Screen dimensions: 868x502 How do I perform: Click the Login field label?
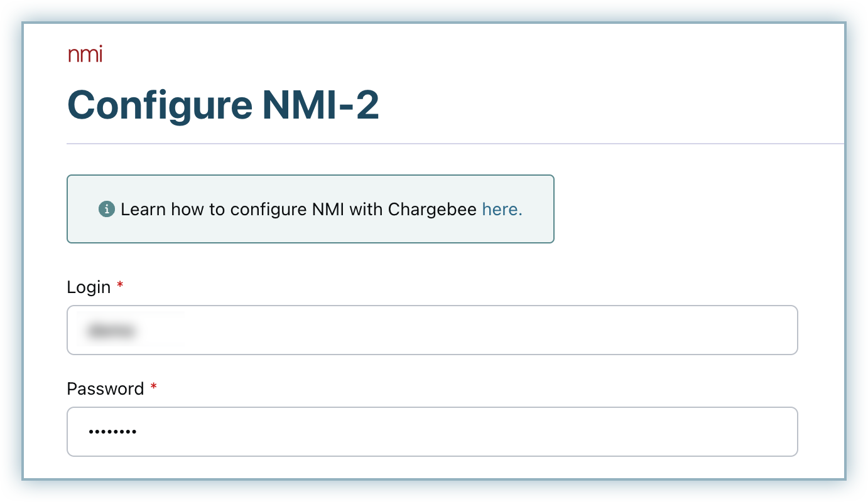pyautogui.click(x=89, y=287)
